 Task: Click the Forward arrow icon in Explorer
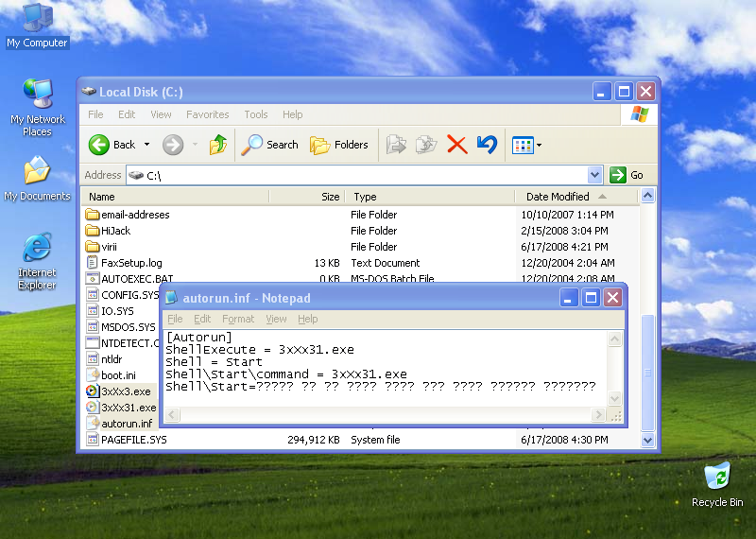pos(173,145)
